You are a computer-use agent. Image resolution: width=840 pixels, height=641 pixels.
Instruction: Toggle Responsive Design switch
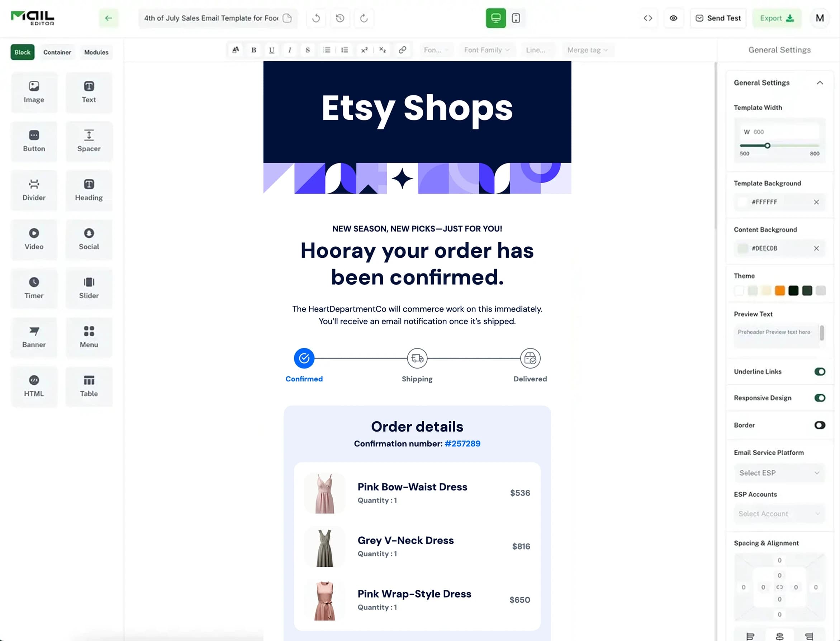click(820, 398)
